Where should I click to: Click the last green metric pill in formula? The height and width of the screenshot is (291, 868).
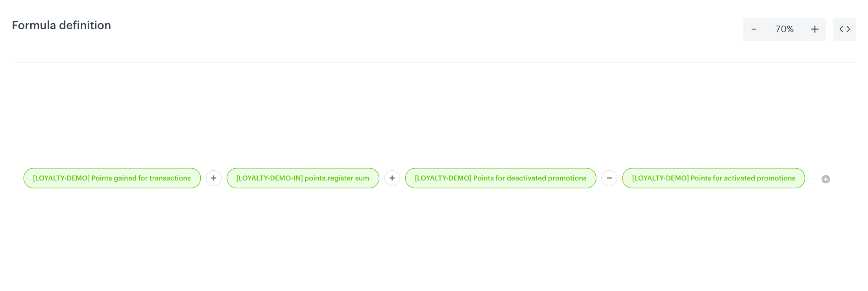[713, 178]
